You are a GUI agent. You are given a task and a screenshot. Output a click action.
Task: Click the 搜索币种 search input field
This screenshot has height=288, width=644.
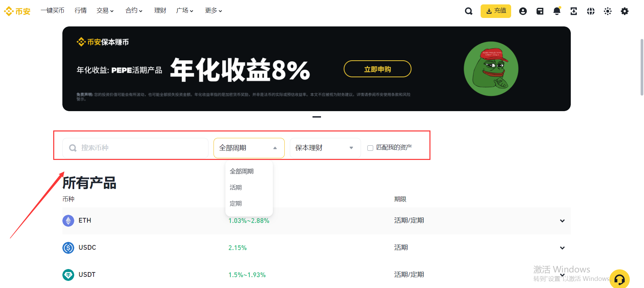(136, 148)
